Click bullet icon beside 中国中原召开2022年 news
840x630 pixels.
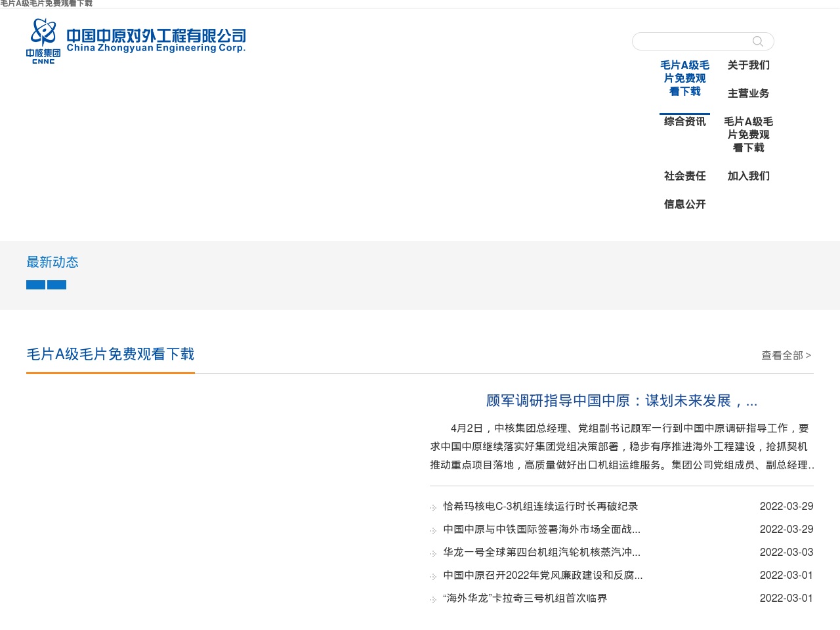(x=433, y=576)
